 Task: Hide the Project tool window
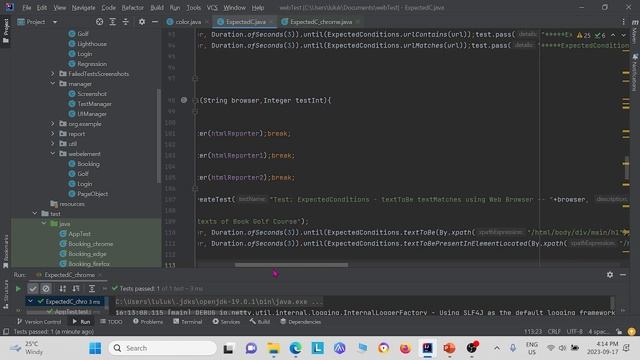pyautogui.click(x=155, y=22)
